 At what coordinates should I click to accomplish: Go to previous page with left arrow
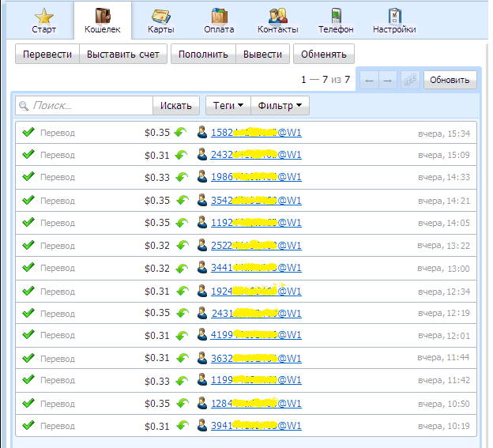[370, 80]
